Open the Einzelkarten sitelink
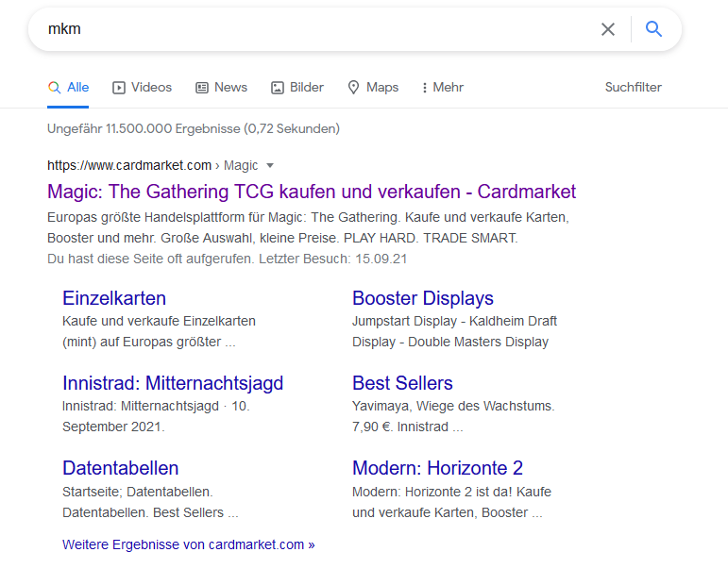Screen dimensions: 728x569 (114, 298)
